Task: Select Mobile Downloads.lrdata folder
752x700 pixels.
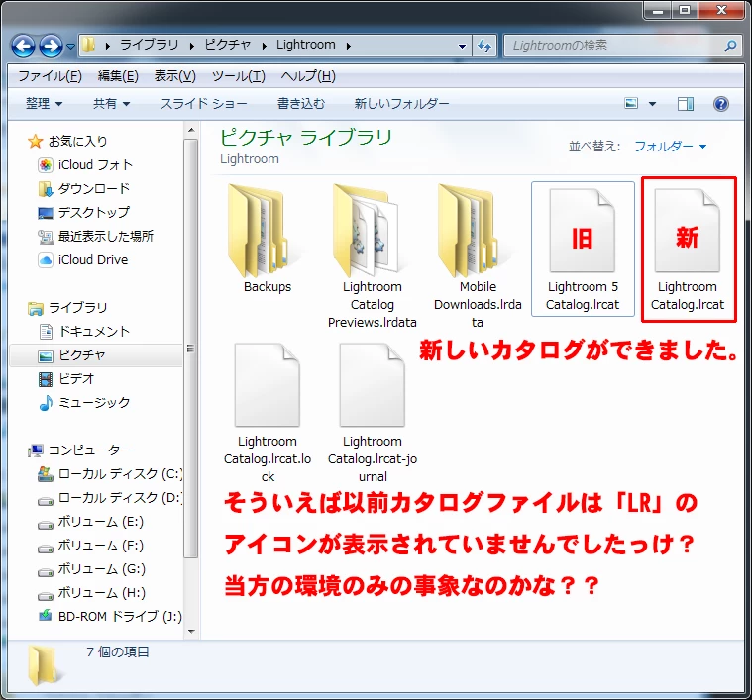Action: tap(478, 255)
